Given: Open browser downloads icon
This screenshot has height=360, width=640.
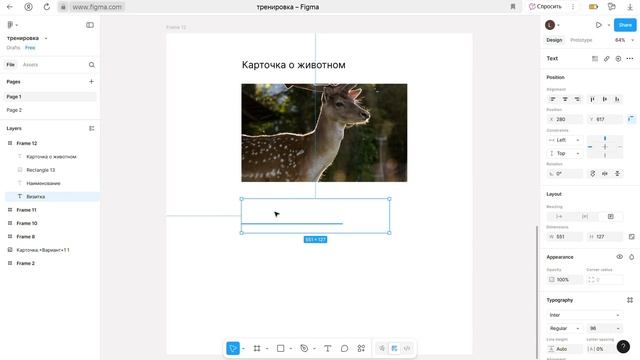Looking at the screenshot, I should coord(630,7).
